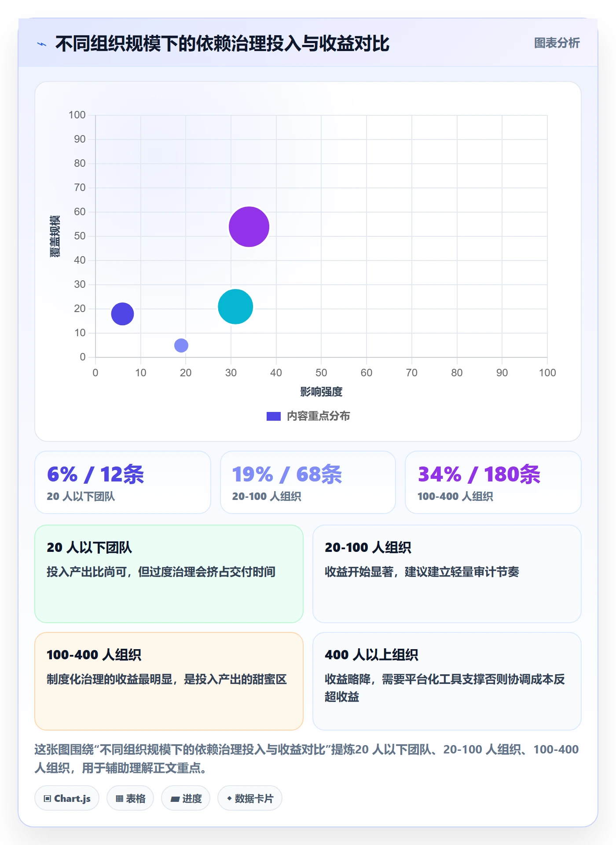The width and height of the screenshot is (616, 845).
Task: Click the 内容重点分布 legend text
Action: [318, 416]
